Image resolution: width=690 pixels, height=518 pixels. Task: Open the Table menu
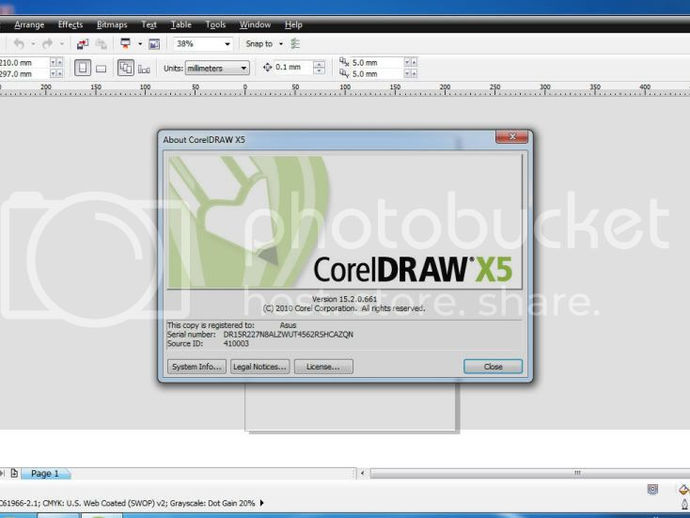point(181,25)
